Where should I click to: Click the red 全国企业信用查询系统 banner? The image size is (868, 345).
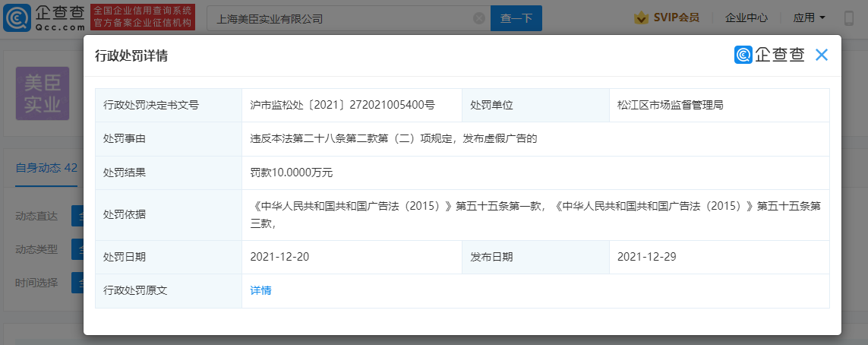click(143, 17)
